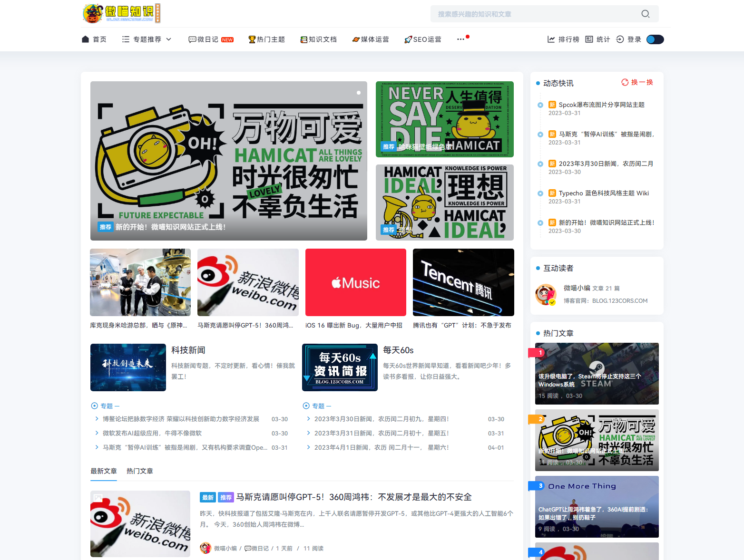The height and width of the screenshot is (560, 744).
Task: Click the rank 1 badge on Steam article
Action: pos(537,352)
